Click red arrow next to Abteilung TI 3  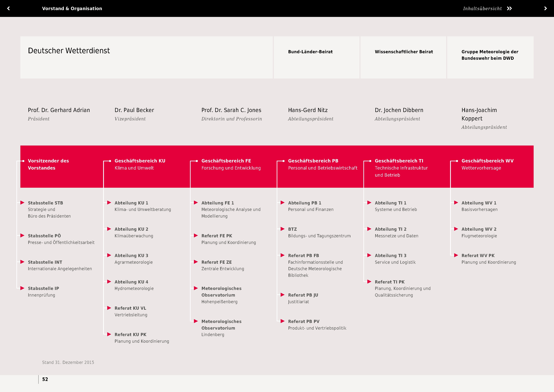[x=369, y=255]
